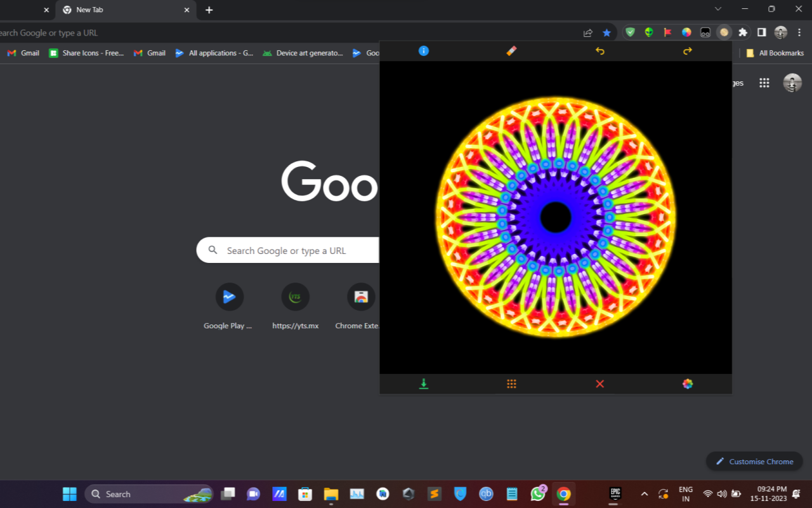Screen dimensions: 812x508
Task: Expand the hidden system tray icons
Action: point(645,493)
